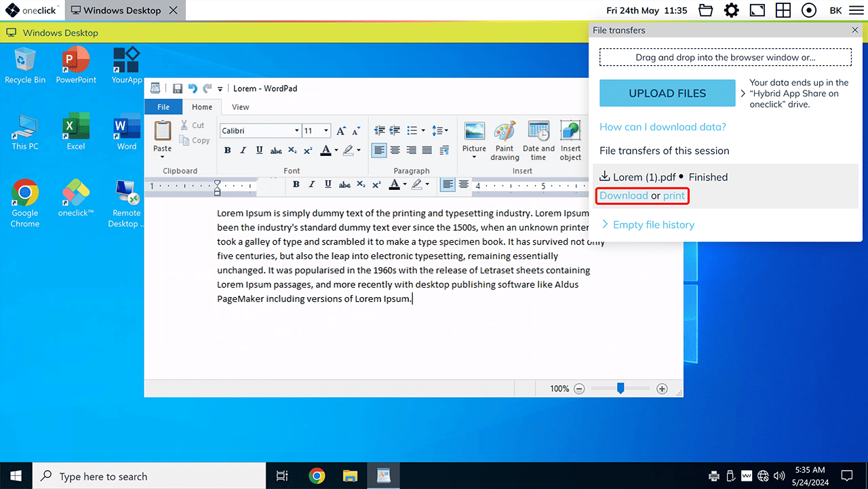Click the Download link for Lorem (1).pdf
This screenshot has width=868, height=489.
pyautogui.click(x=623, y=196)
